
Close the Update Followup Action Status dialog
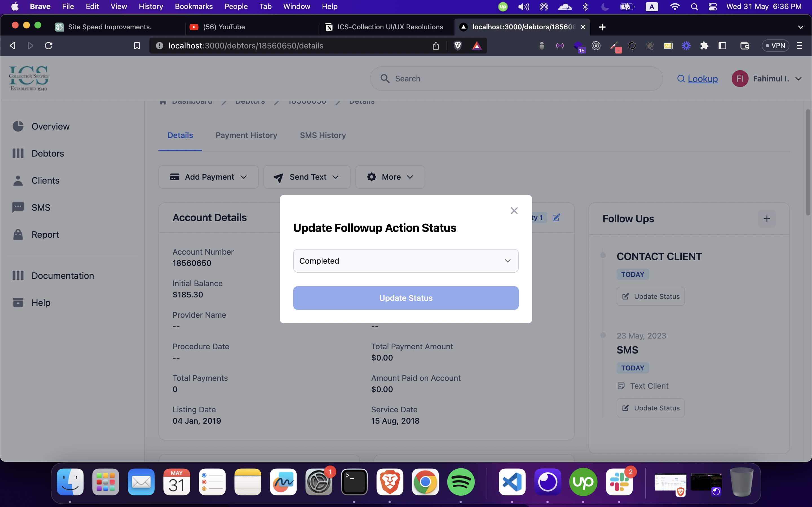click(514, 211)
